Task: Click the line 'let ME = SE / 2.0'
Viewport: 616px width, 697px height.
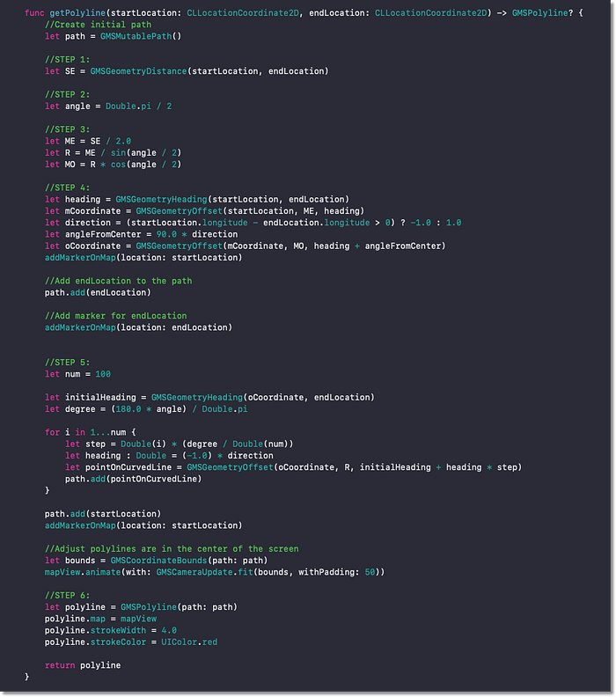Action: (x=87, y=141)
